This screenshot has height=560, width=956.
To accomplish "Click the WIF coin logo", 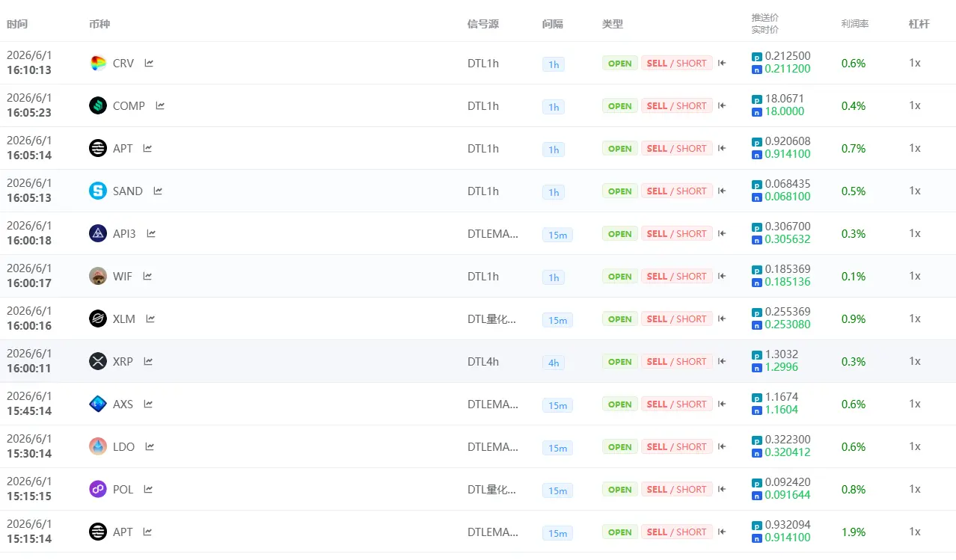I will click(98, 277).
